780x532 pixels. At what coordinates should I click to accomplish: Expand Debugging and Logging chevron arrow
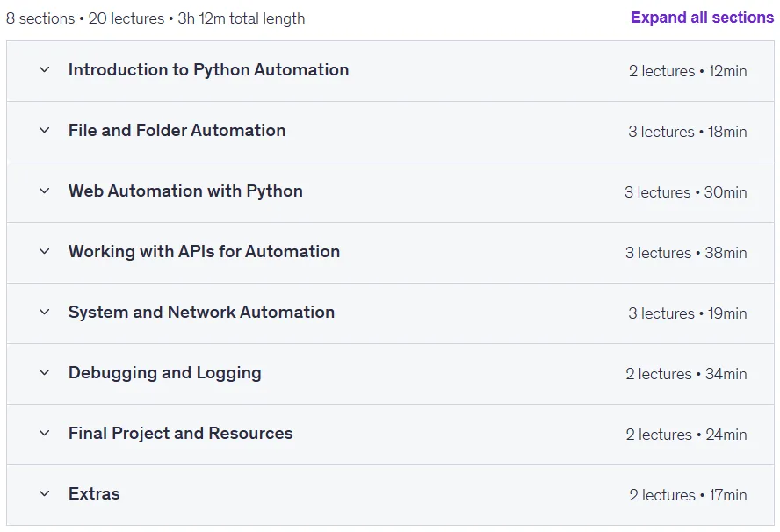(x=44, y=372)
